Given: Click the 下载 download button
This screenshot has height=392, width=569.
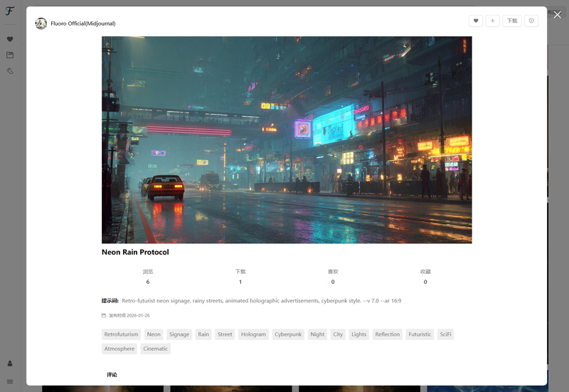Looking at the screenshot, I should [x=511, y=21].
